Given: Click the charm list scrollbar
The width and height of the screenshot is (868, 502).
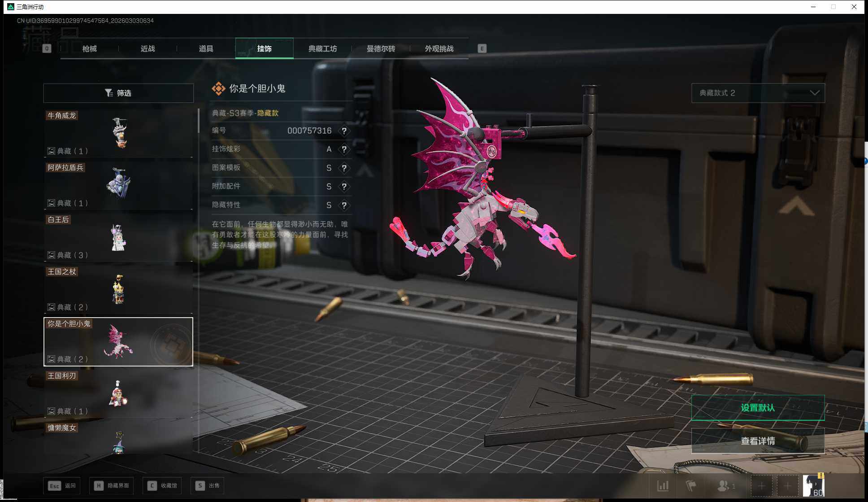Looking at the screenshot, I should [199, 121].
